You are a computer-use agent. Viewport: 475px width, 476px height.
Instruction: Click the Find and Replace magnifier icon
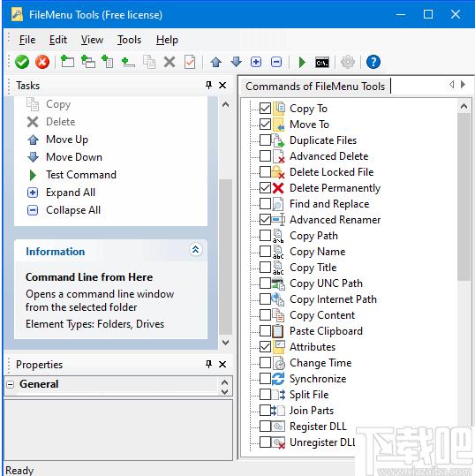click(x=278, y=204)
